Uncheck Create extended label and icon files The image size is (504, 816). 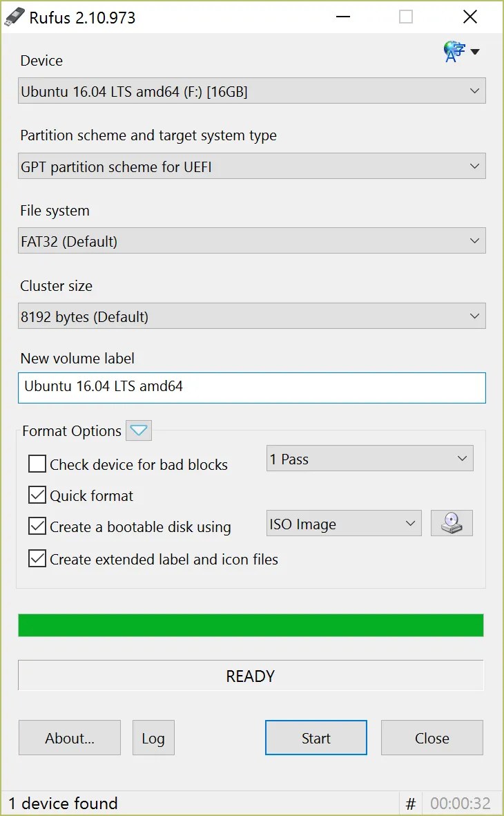point(37,558)
